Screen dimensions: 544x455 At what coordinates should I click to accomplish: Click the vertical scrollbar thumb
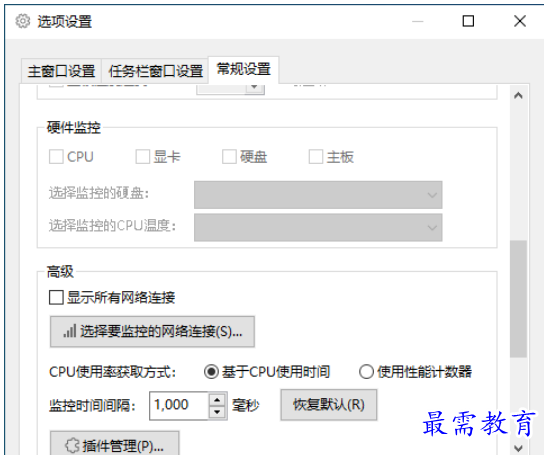518,298
